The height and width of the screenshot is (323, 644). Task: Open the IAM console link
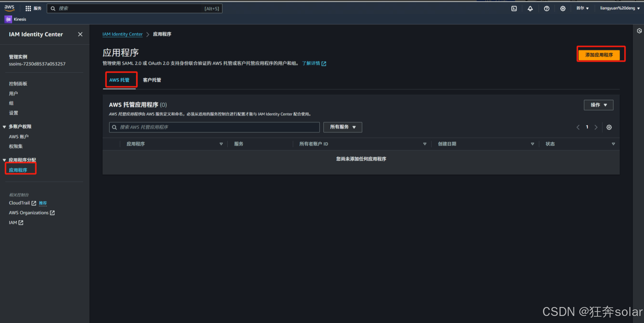click(x=16, y=223)
